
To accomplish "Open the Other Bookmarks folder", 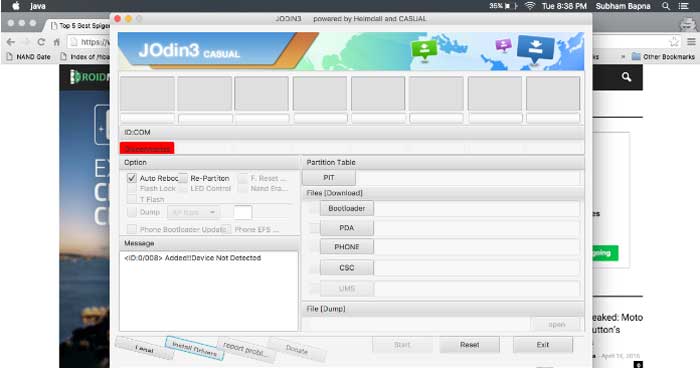I will 663,57.
